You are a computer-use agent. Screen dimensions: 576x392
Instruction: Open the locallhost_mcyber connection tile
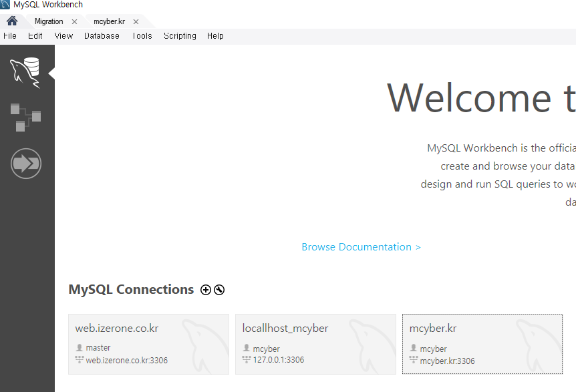pyautogui.click(x=315, y=345)
